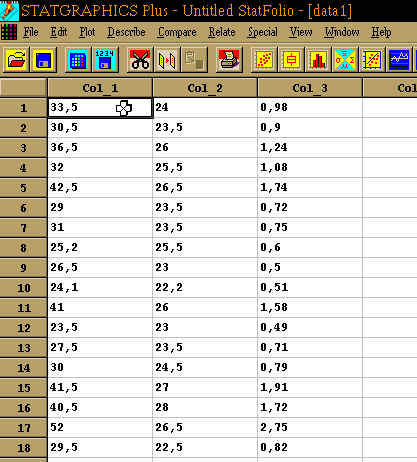Image resolution: width=417 pixels, height=462 pixels.
Task: Click the Save Data File 1234 icon
Action: pos(105,60)
